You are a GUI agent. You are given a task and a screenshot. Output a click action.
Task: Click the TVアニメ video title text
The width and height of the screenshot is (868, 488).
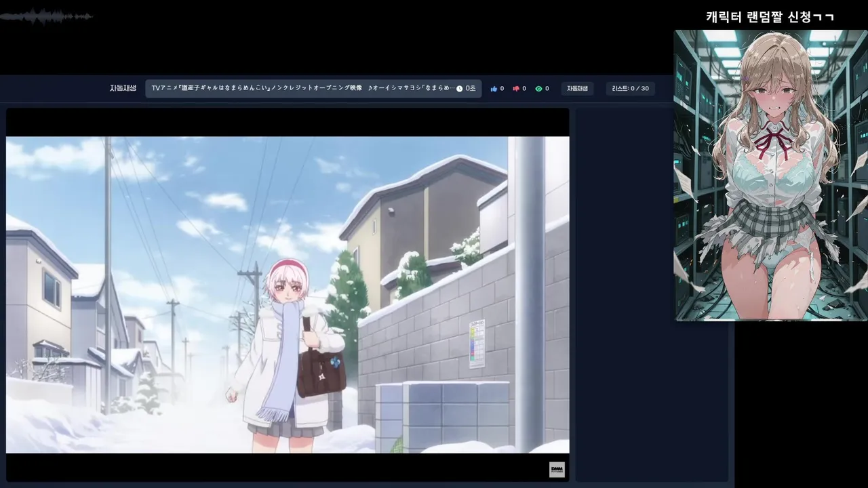[x=302, y=88]
